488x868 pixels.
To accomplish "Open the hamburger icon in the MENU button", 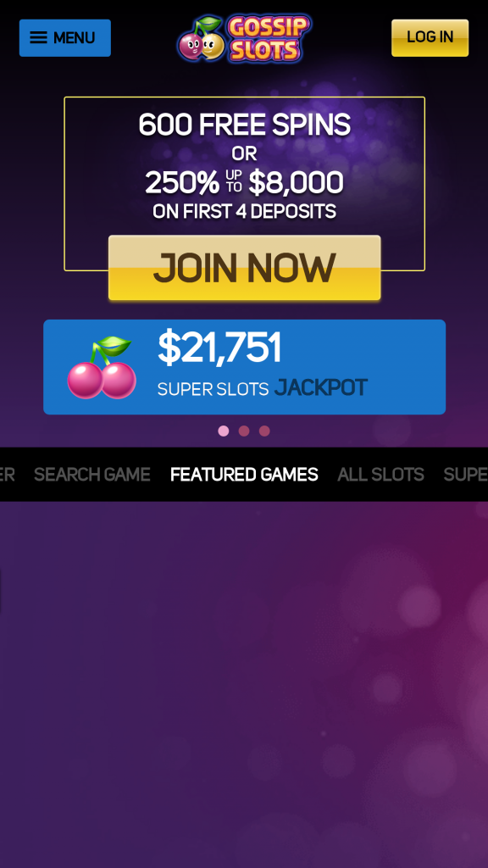I will click(x=38, y=37).
